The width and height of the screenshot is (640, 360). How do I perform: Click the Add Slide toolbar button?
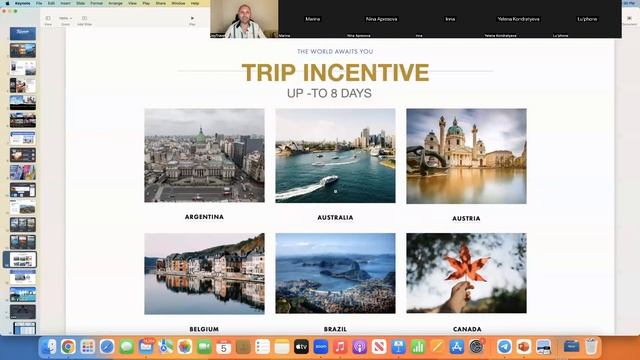(84, 20)
